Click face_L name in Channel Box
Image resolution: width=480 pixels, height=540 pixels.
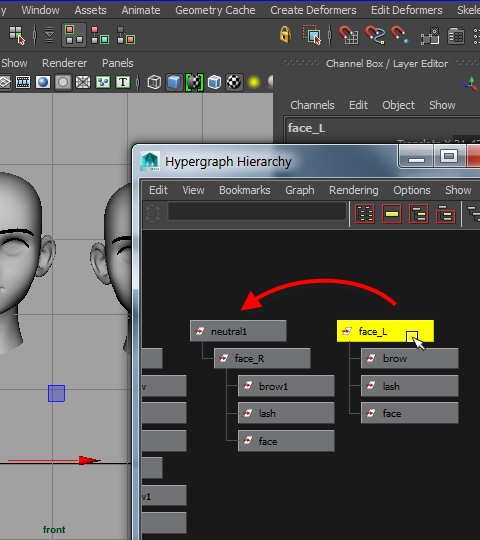tap(306, 128)
